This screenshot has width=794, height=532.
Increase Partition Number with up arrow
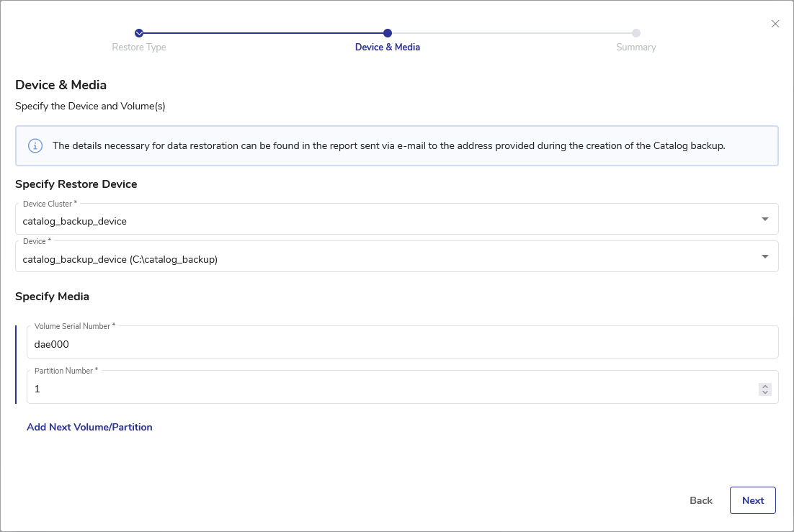pyautogui.click(x=765, y=386)
